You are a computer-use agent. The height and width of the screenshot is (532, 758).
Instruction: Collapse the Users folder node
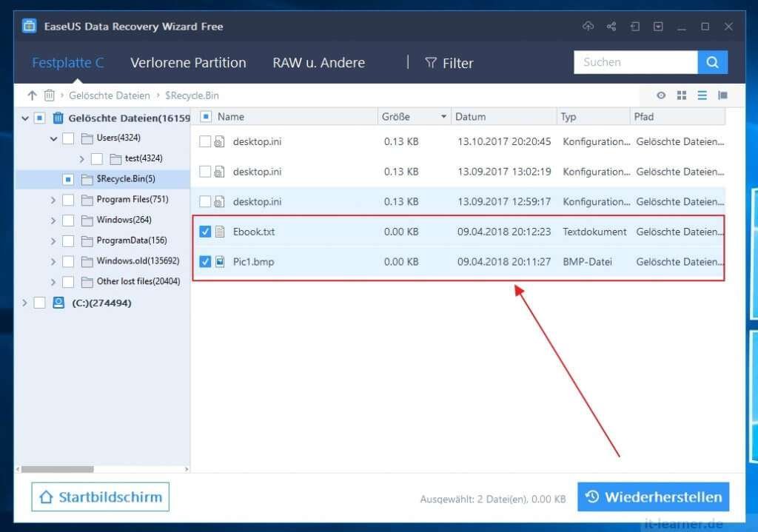(x=53, y=138)
